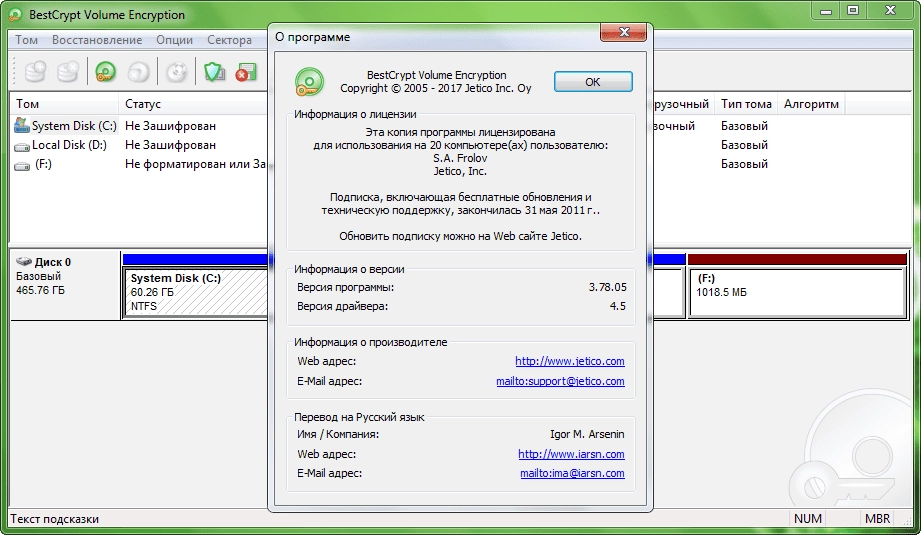The image size is (921, 535).
Task: Click the (F:) drive icon in volume list
Action: click(22, 166)
